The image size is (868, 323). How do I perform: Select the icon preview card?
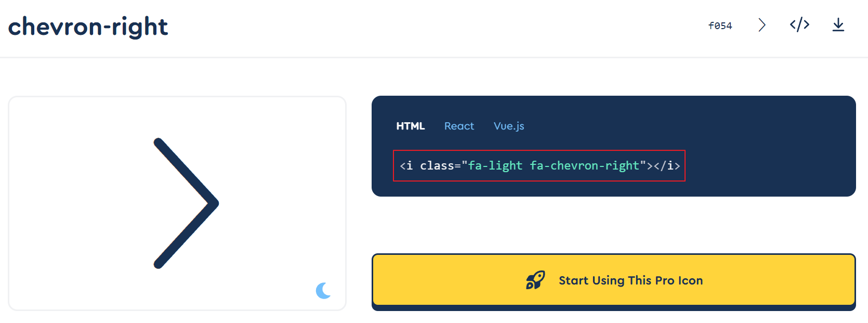[x=177, y=203]
